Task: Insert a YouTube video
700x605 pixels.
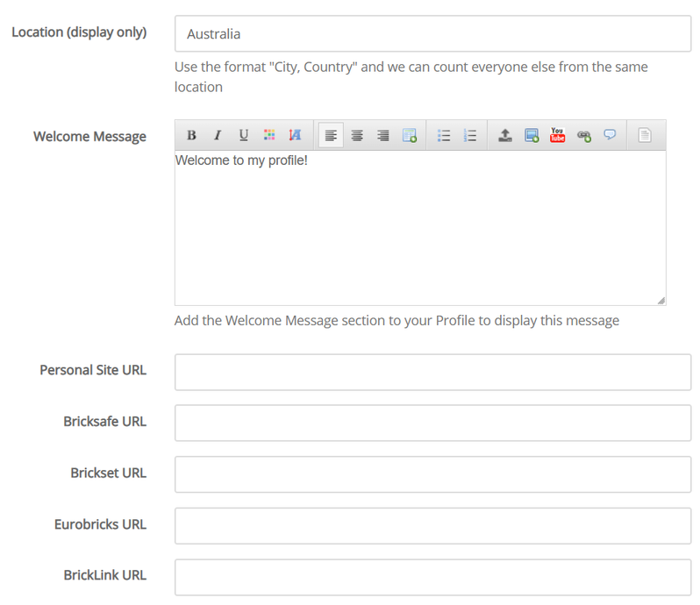Action: pos(557,136)
